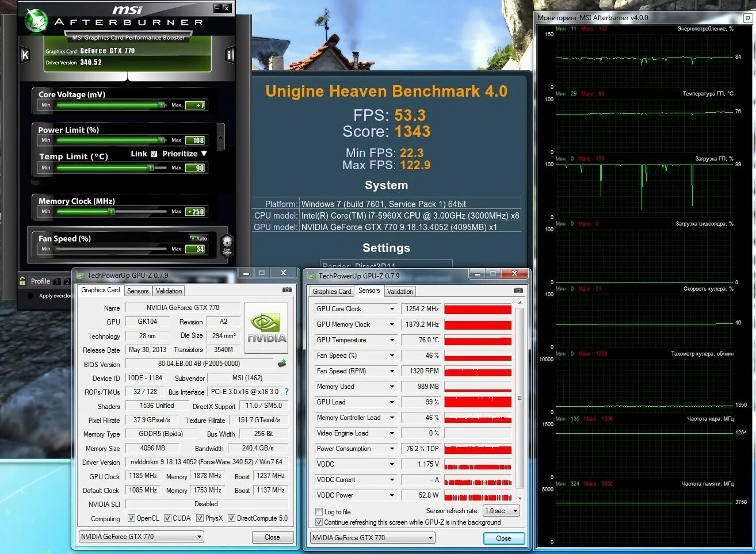Click the BIOS save chip icon in GPU-Z
This screenshot has height=554, width=756.
(282, 364)
